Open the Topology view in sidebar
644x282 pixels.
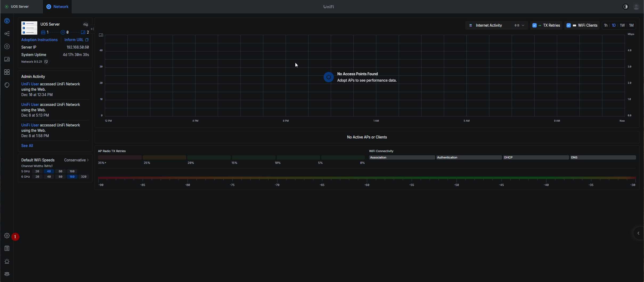[7, 34]
